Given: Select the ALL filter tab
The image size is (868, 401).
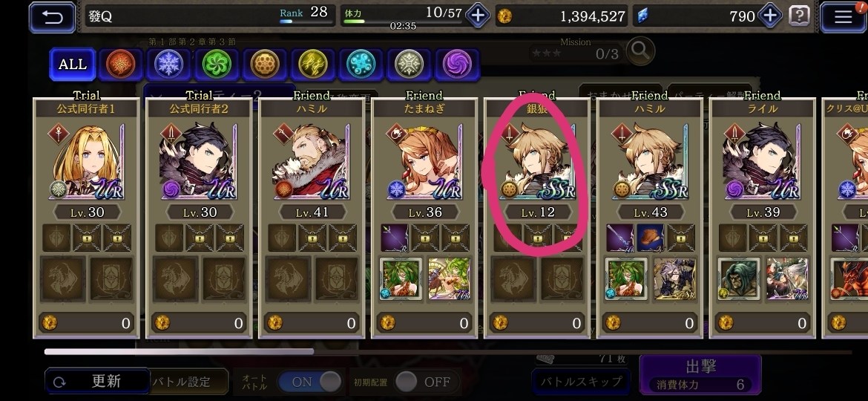Looking at the screenshot, I should pos(73,65).
